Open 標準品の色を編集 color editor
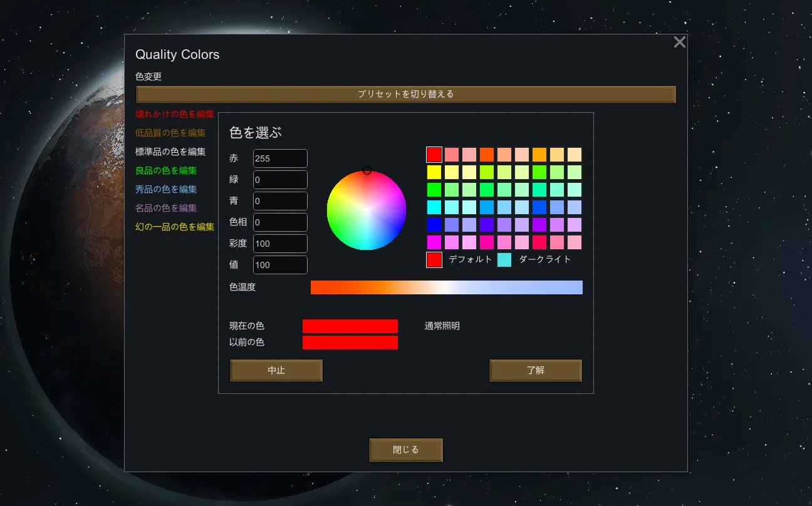 [x=170, y=152]
